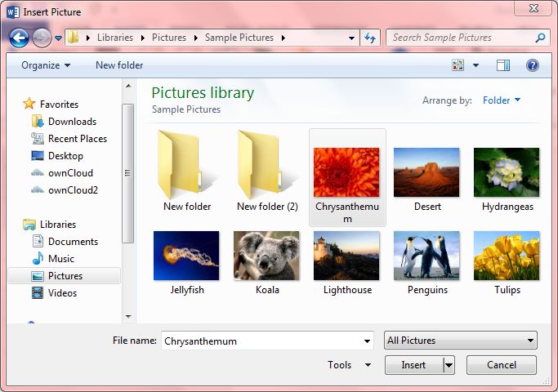This screenshot has width=558, height=392.
Task: Select Favorites in navigation pane
Action: coord(59,105)
